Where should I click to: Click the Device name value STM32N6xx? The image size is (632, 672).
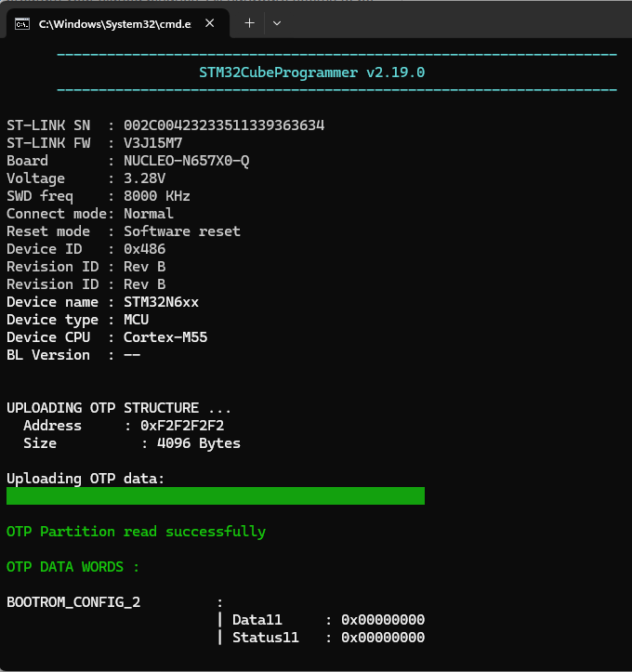coord(161,302)
